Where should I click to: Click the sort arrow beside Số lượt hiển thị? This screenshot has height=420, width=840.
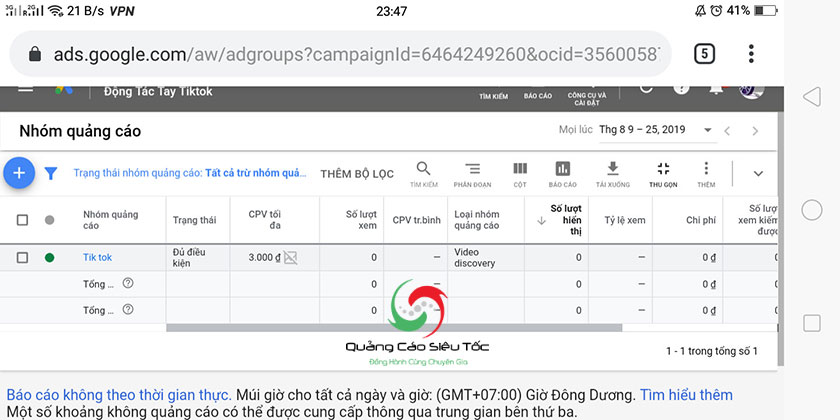(541, 220)
